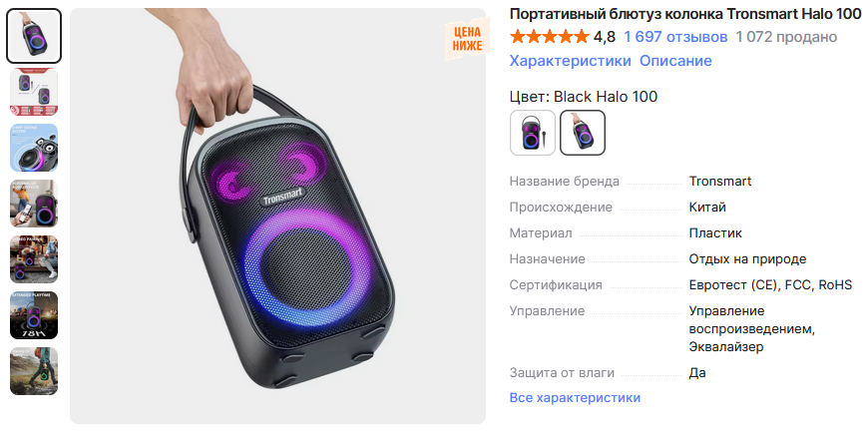Show the fifth thumbnail about stereo pairing

[34, 259]
